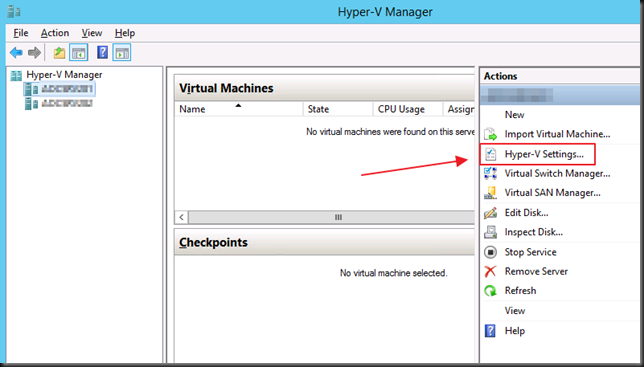
Task: Click the first server icon in tree
Action: [x=31, y=89]
